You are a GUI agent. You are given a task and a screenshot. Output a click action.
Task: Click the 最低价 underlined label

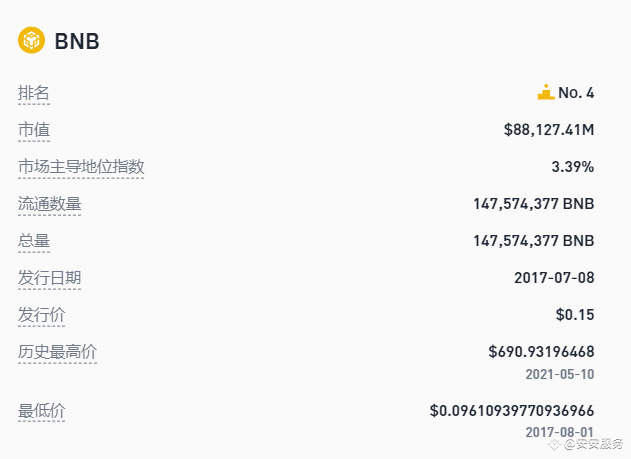(x=41, y=411)
